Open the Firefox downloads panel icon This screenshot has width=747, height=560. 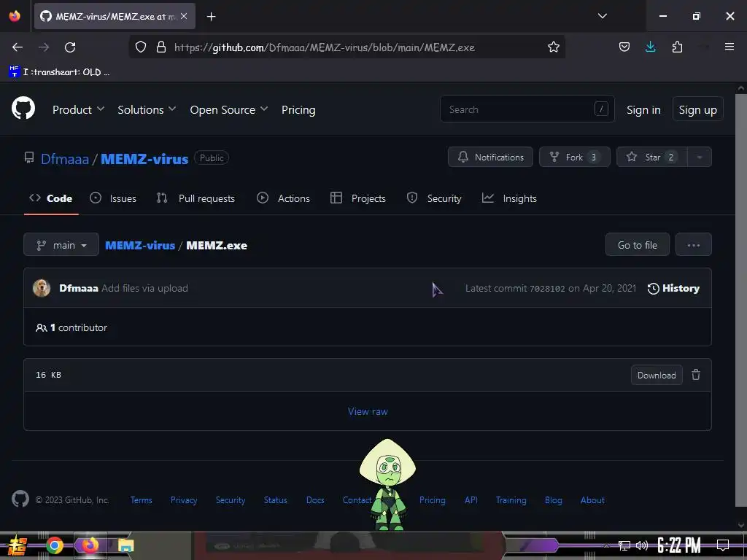pyautogui.click(x=650, y=47)
